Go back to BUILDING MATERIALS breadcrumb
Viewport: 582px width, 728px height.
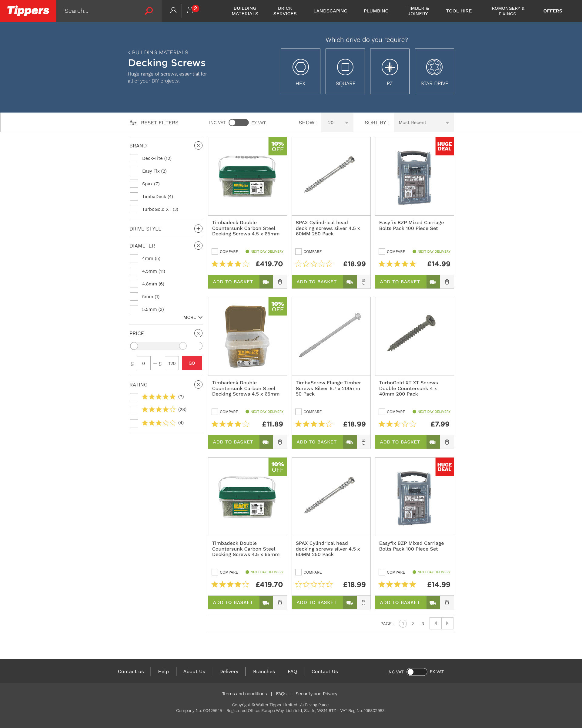click(x=158, y=52)
